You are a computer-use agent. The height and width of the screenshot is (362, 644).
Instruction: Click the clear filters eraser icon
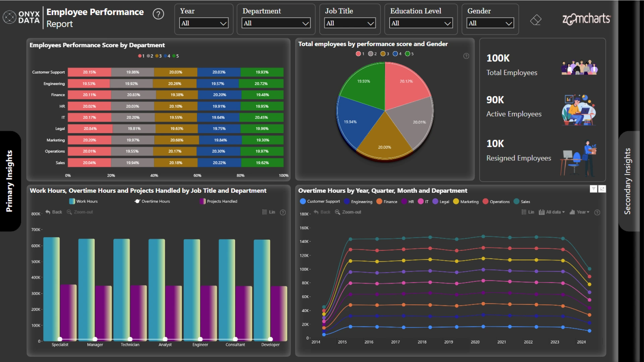[x=536, y=20]
